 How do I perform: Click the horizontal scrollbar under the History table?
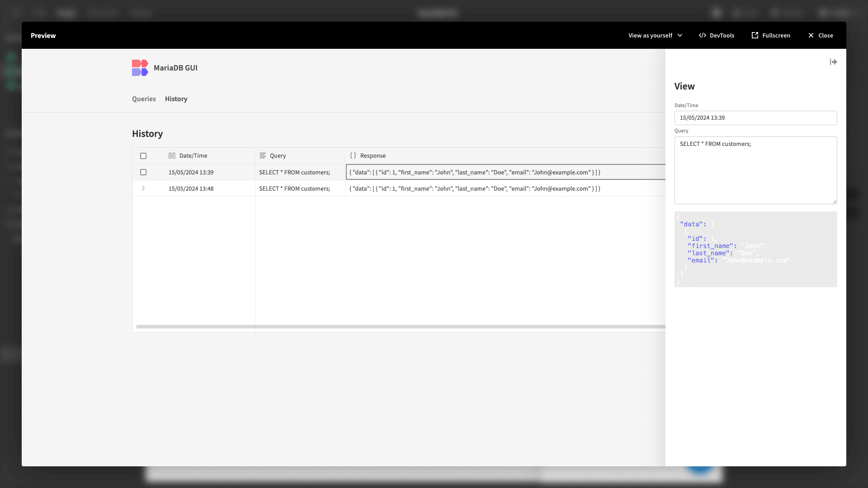click(401, 327)
